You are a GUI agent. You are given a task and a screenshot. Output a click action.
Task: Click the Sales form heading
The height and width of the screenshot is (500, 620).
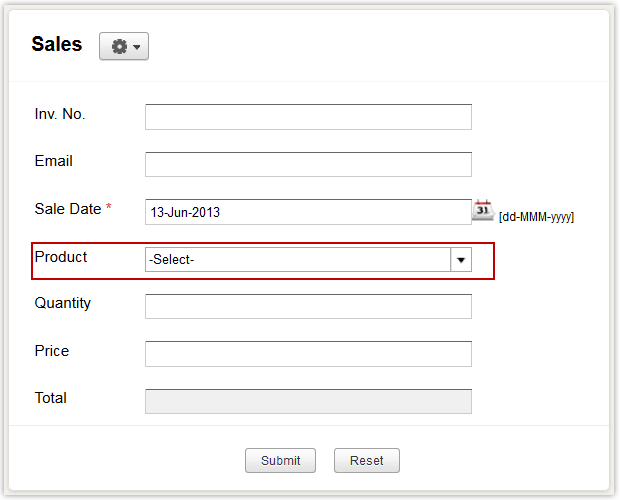click(57, 44)
